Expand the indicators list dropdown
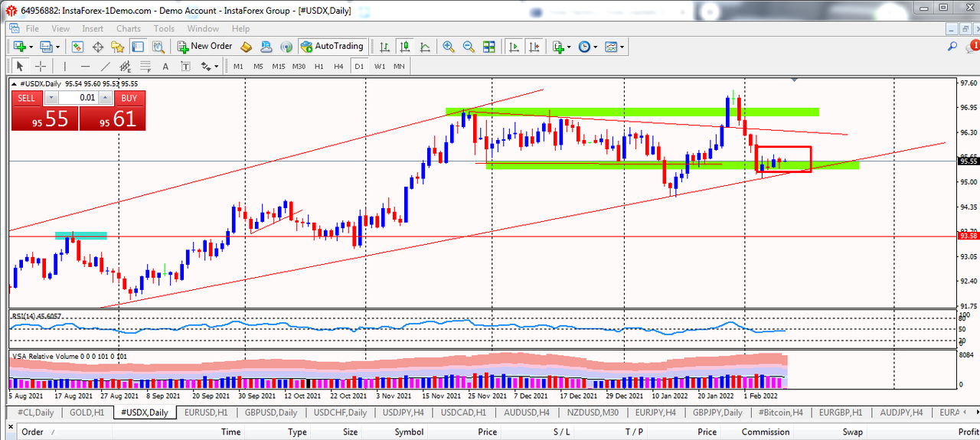The height and width of the screenshot is (440, 980). tap(568, 47)
